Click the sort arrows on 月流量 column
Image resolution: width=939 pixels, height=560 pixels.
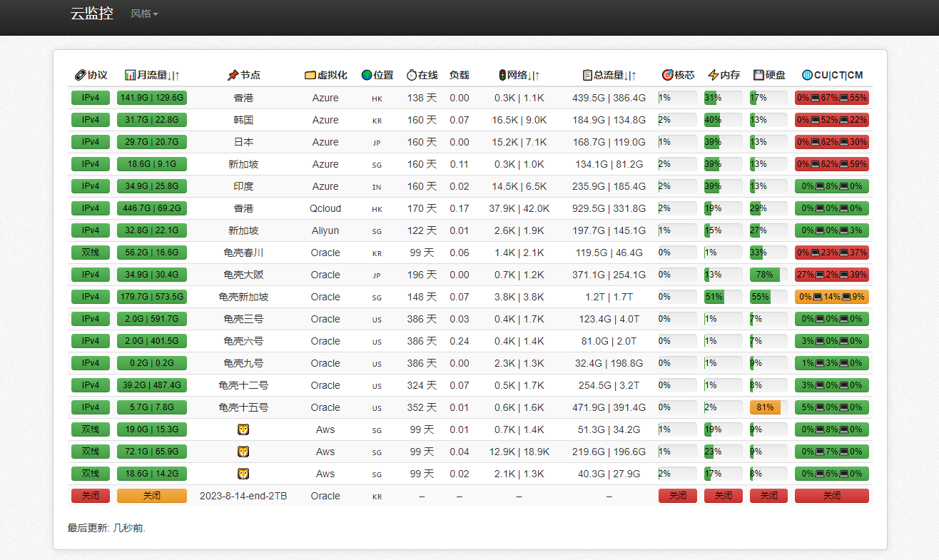tap(175, 74)
